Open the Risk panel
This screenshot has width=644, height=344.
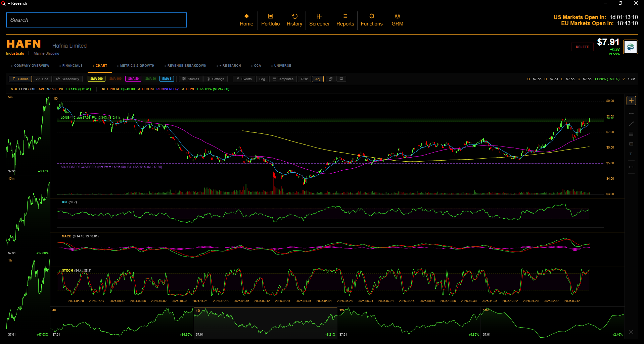coord(304,79)
